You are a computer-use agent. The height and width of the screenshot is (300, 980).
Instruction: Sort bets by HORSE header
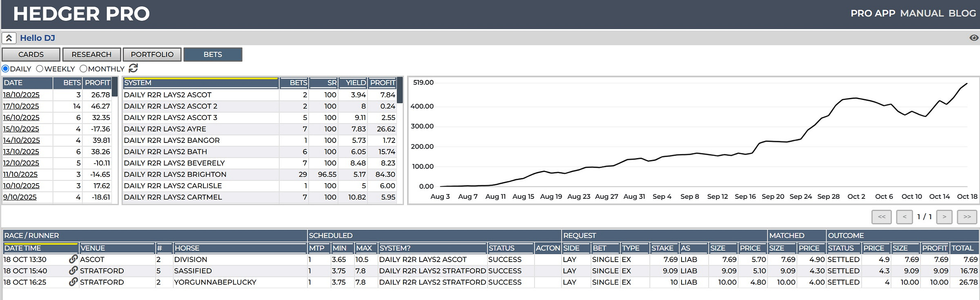click(240, 248)
